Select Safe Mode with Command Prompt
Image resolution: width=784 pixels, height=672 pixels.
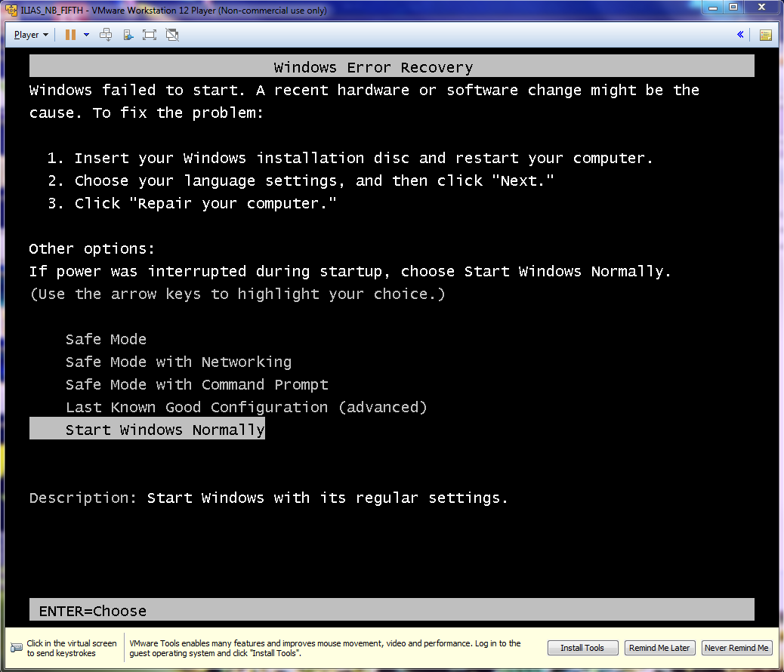(x=197, y=384)
